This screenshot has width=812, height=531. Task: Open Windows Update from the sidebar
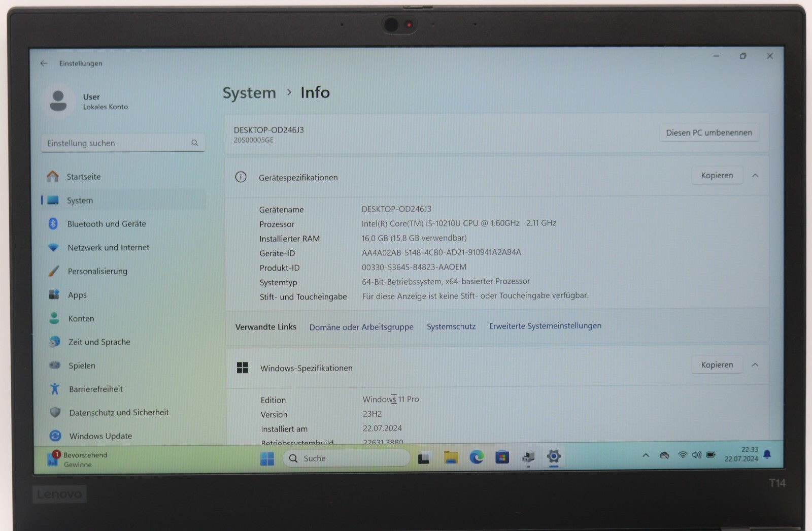pyautogui.click(x=100, y=436)
